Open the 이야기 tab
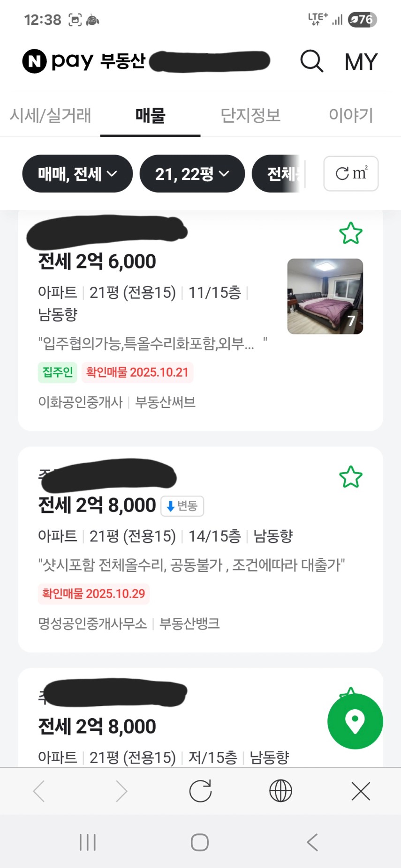This screenshot has height=868, width=401. pos(350,115)
